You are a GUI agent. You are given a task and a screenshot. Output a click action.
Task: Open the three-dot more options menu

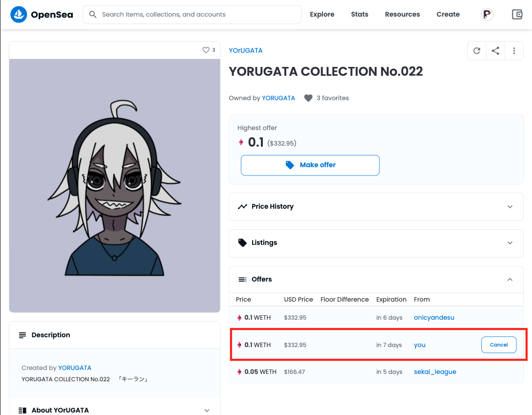tap(514, 50)
